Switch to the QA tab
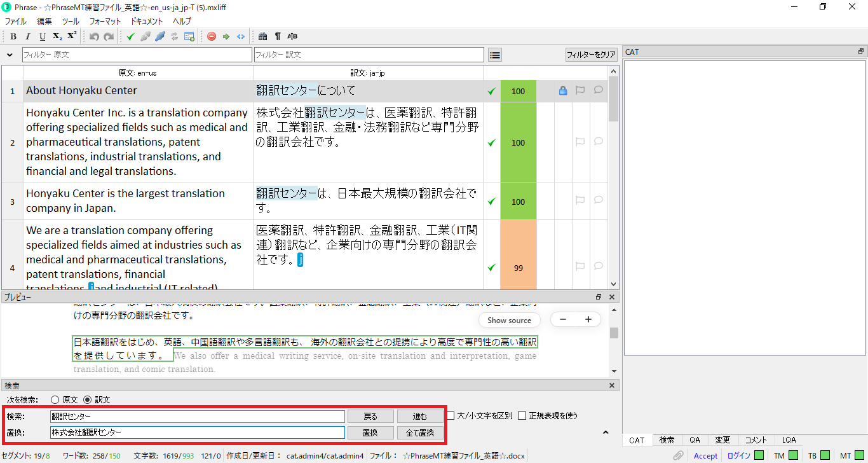Viewport: 868px width, 463px height. point(695,440)
